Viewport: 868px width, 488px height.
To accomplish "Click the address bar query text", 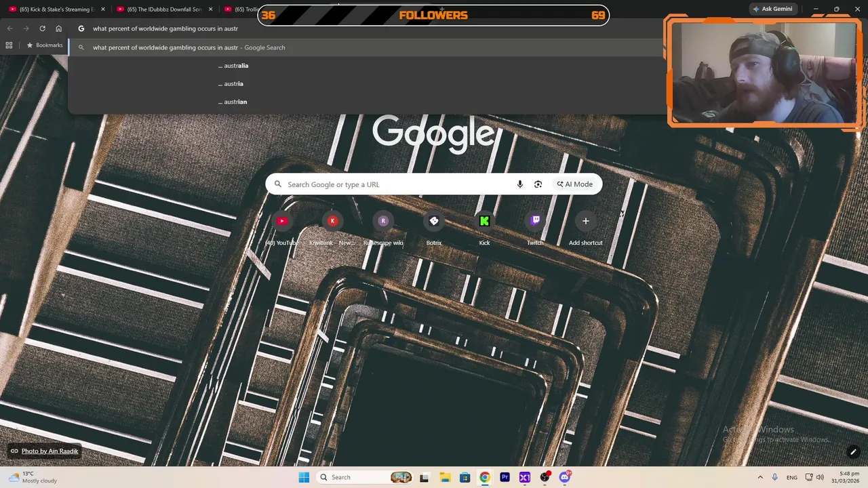I will tap(165, 28).
